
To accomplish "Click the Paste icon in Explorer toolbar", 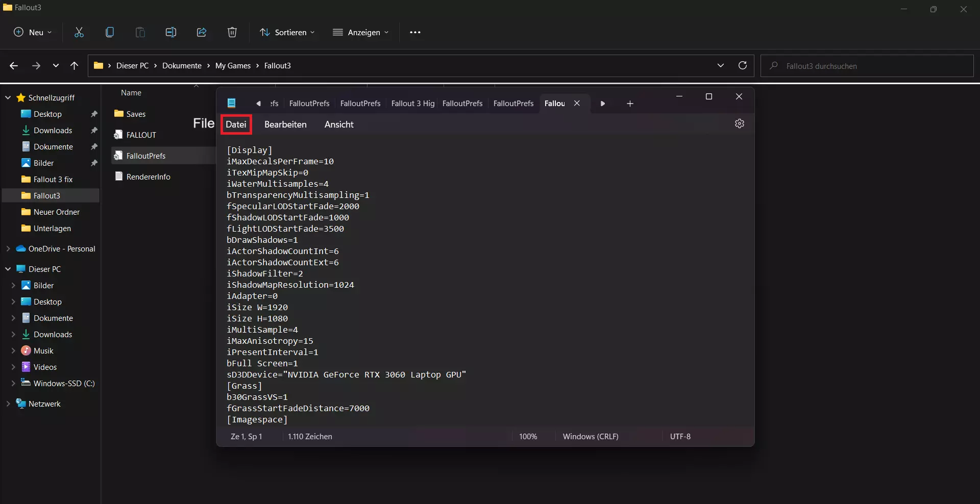I will [140, 32].
